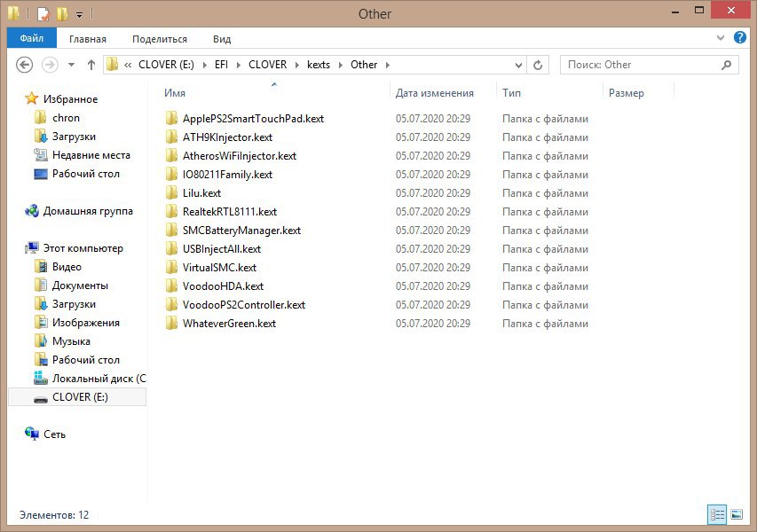The width and height of the screenshot is (757, 532).
Task: Open Локальный диск (C drive
Action: [x=99, y=379]
